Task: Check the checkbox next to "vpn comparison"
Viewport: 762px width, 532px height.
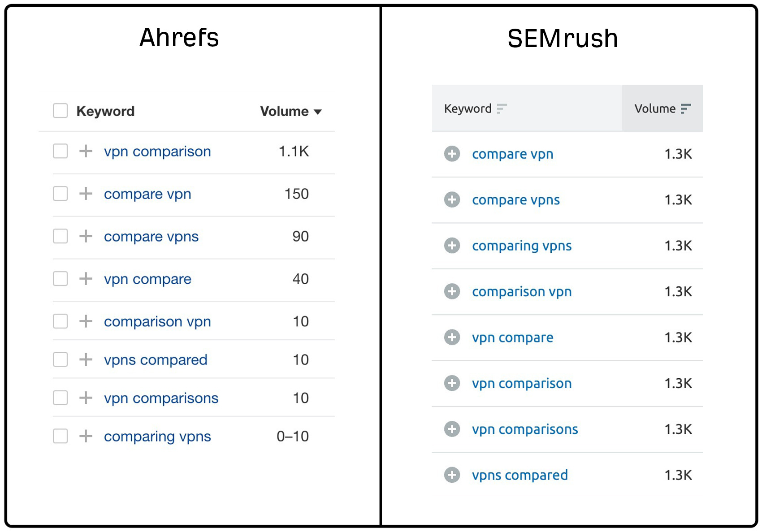Action: 60,151
